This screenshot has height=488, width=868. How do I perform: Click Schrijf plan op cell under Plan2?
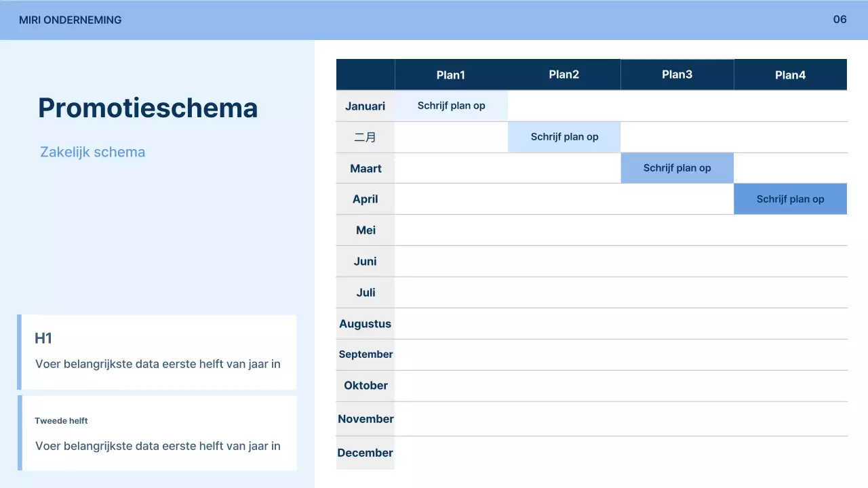click(564, 137)
